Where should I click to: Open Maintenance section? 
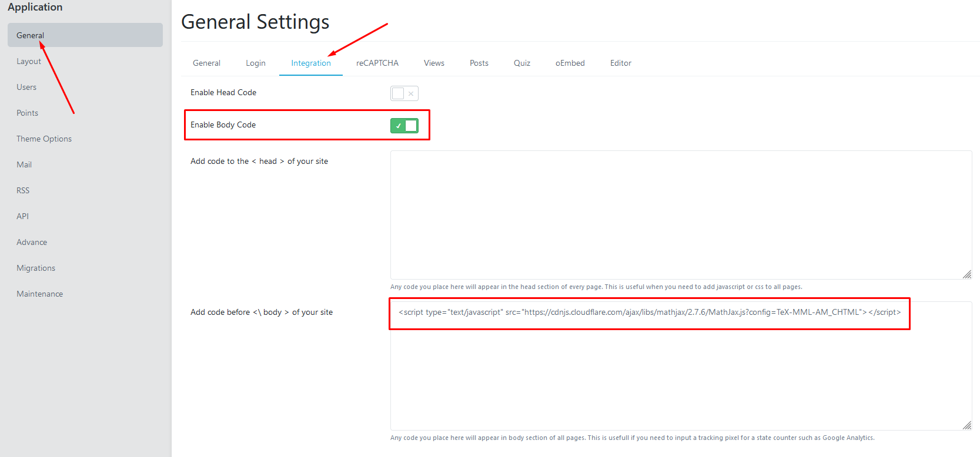coord(39,294)
